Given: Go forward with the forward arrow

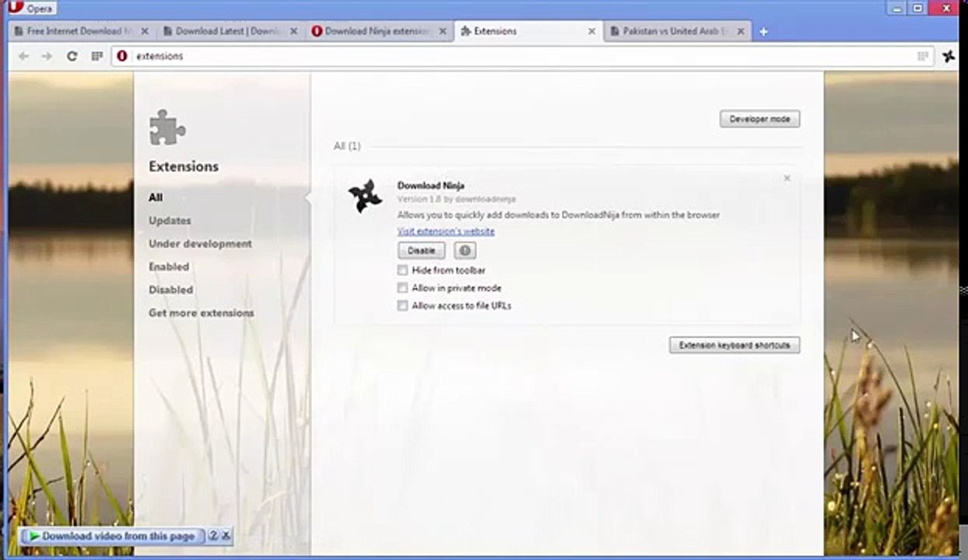Looking at the screenshot, I should 47,56.
